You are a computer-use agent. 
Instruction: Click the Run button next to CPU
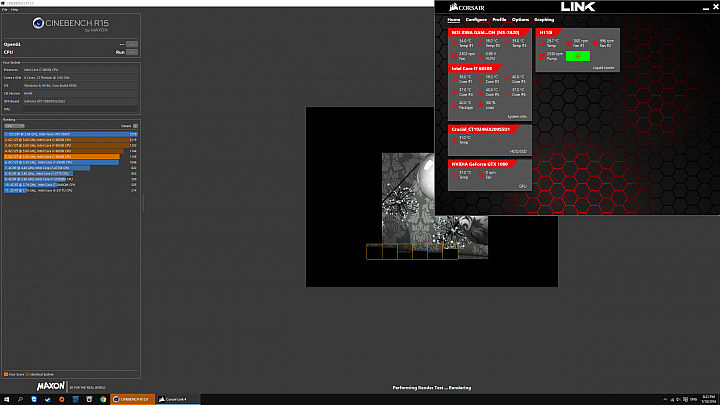[132, 52]
